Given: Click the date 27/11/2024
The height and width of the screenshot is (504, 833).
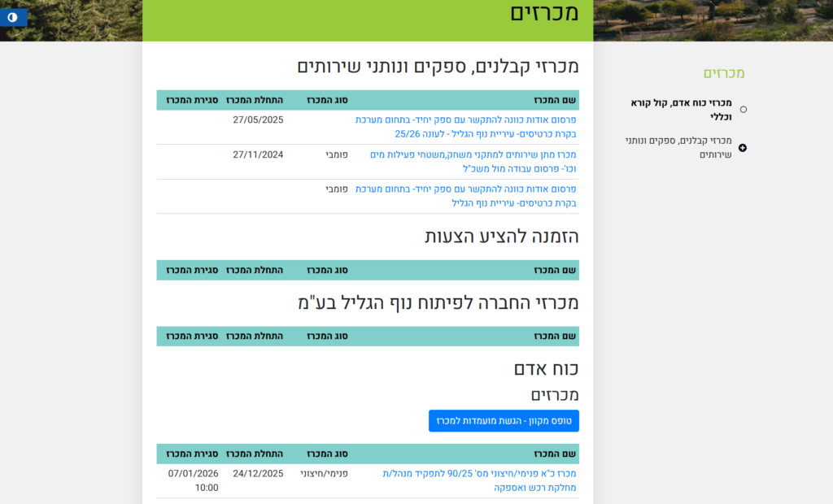Looking at the screenshot, I should [x=258, y=154].
